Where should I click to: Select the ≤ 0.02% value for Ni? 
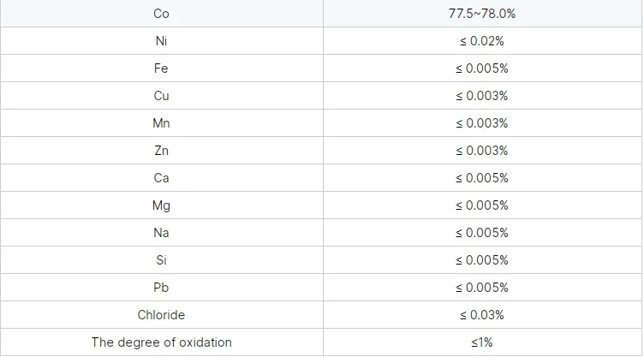(x=482, y=41)
